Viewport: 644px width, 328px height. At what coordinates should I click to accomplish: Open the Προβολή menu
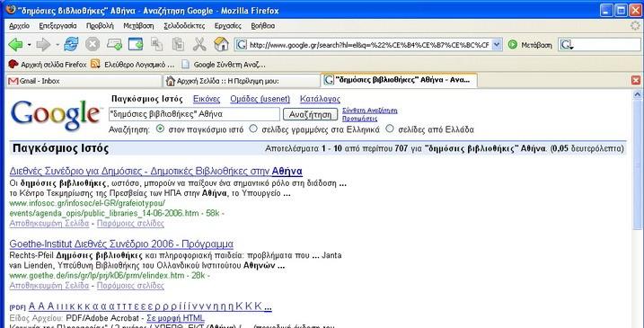click(100, 25)
